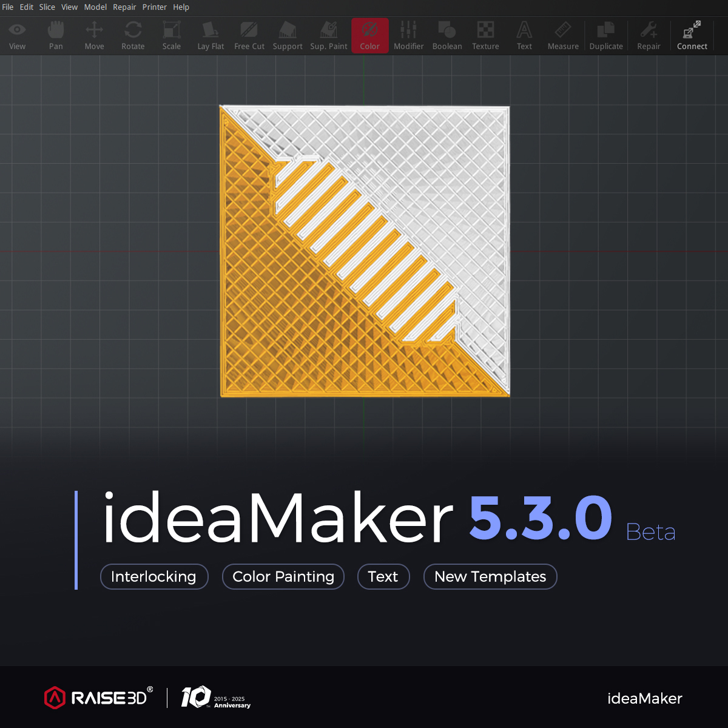Select the Rotate tool

click(x=133, y=36)
